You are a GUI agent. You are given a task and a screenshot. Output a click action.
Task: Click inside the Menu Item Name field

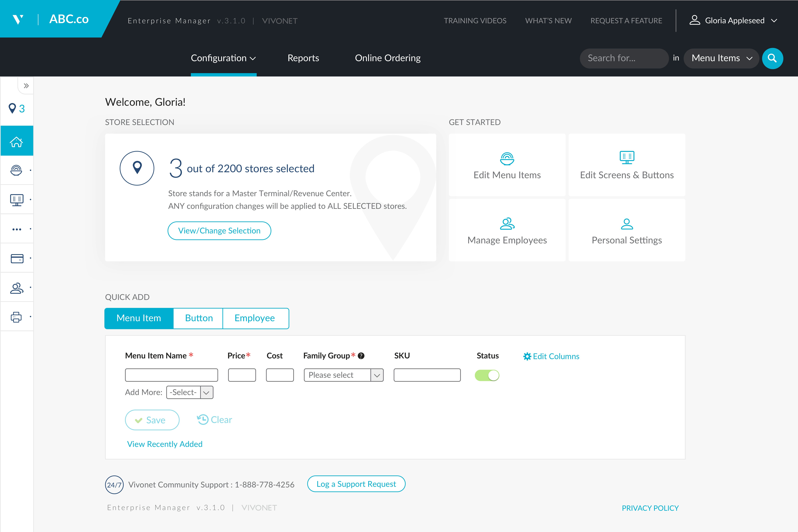click(x=171, y=375)
